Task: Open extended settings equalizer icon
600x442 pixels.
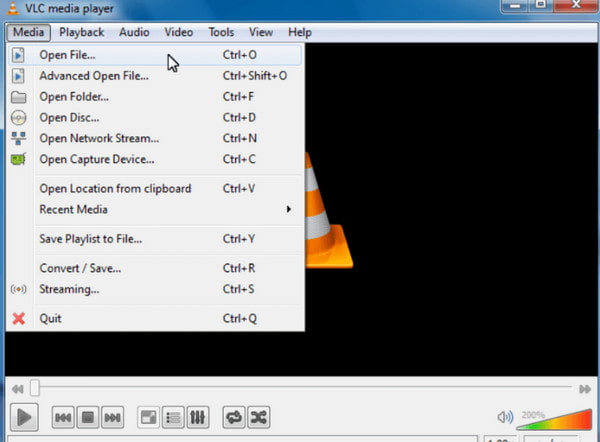Action: 198,417
